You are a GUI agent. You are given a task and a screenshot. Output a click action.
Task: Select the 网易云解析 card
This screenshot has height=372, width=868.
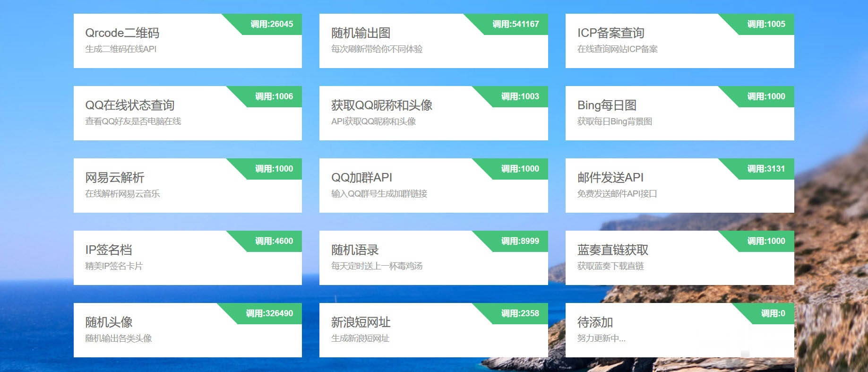point(188,185)
